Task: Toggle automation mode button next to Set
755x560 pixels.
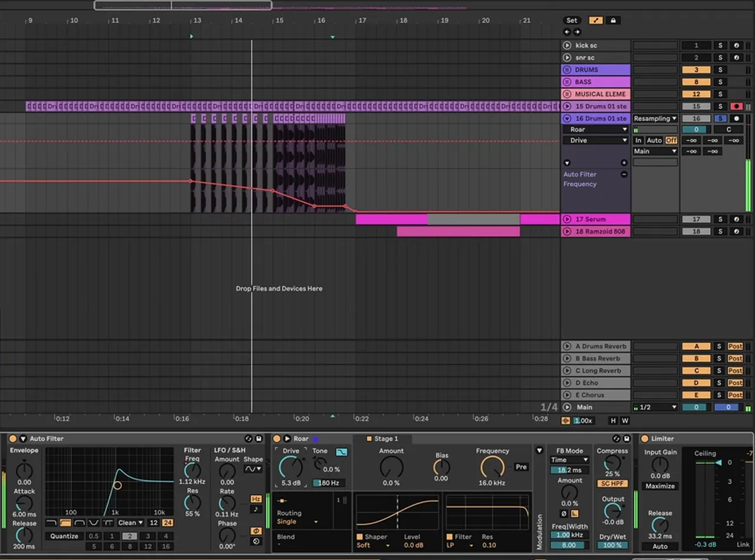Action: point(596,20)
